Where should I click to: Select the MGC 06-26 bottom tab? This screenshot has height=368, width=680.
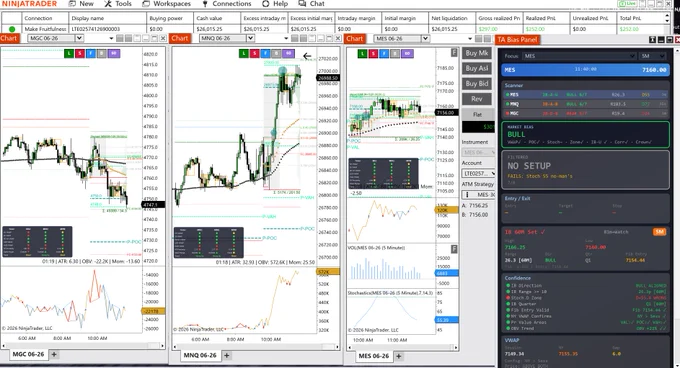pos(28,354)
